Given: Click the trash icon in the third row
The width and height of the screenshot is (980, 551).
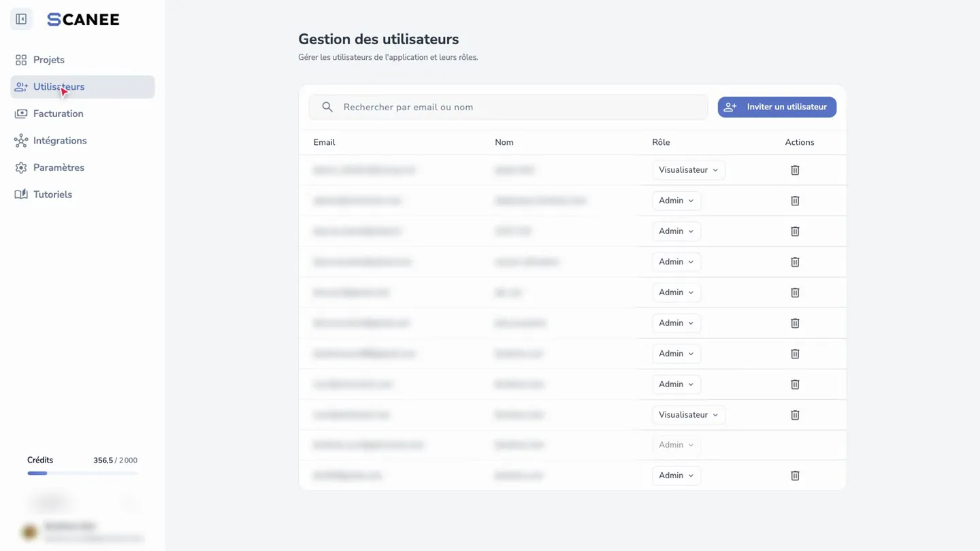Looking at the screenshot, I should pyautogui.click(x=795, y=231).
